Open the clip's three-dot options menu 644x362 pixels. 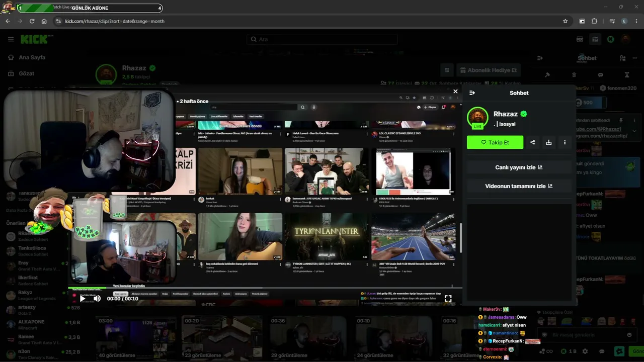coord(565,142)
